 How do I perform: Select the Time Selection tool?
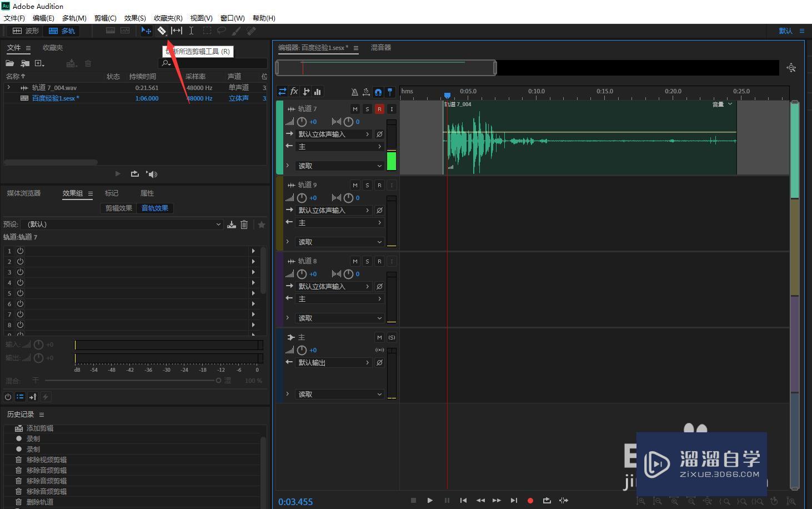[x=191, y=31]
